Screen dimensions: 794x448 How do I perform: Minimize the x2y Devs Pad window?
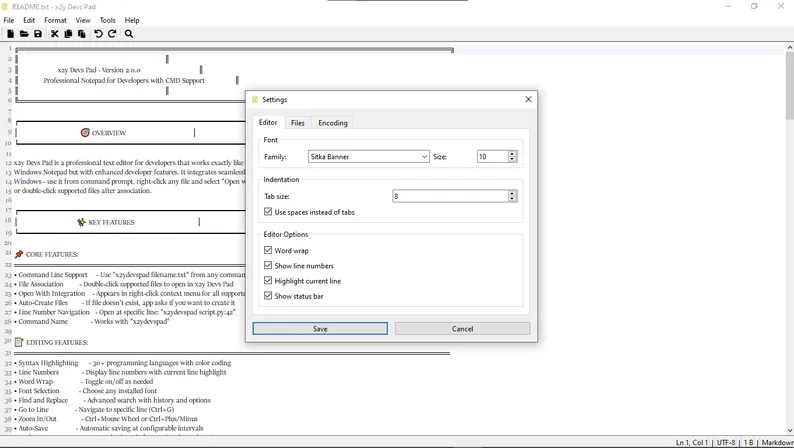(728, 6)
